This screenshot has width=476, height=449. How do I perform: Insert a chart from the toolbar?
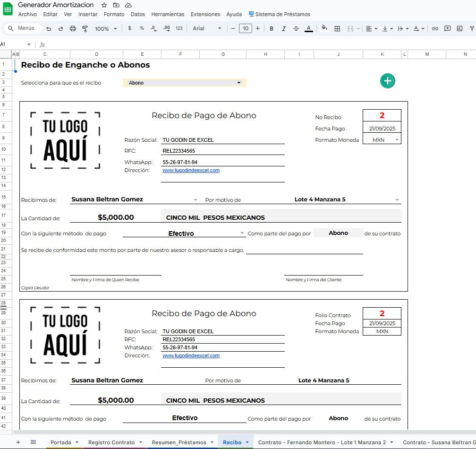[x=459, y=28]
